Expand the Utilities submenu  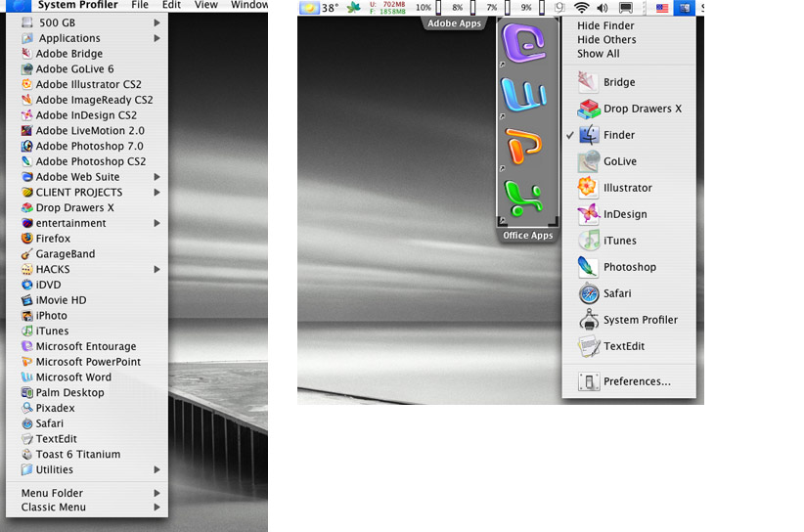87,469
